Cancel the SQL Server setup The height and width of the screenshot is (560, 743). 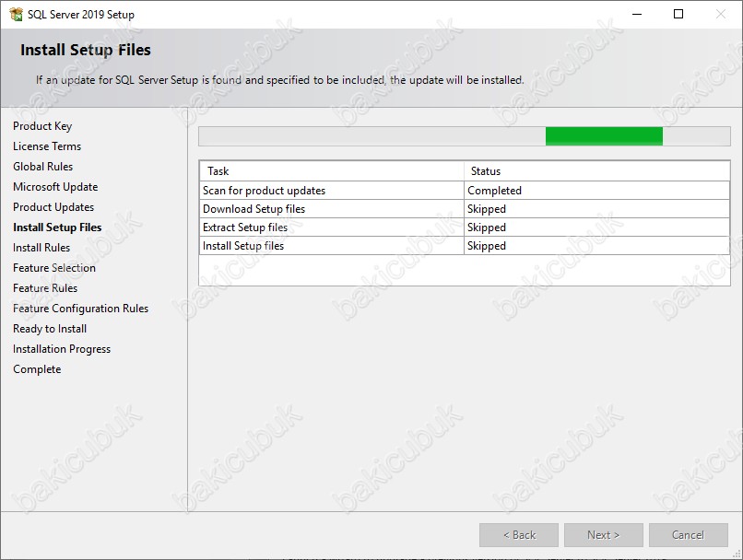(688, 535)
